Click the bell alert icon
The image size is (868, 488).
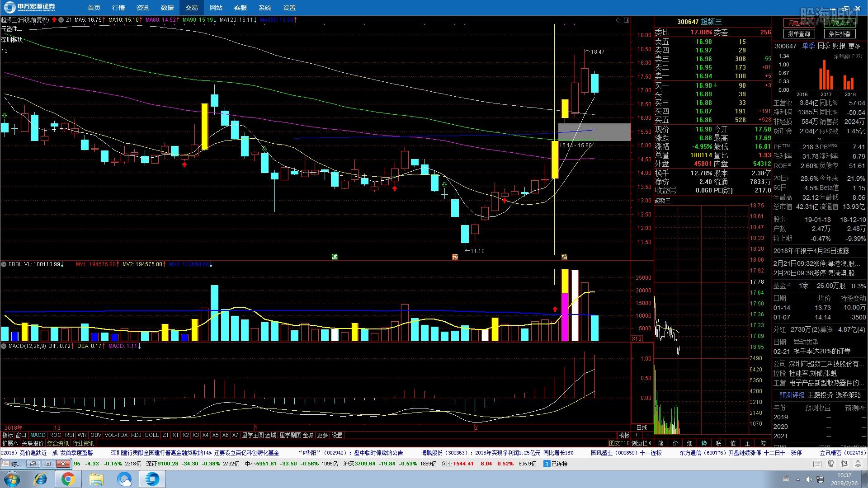[x=858, y=464]
